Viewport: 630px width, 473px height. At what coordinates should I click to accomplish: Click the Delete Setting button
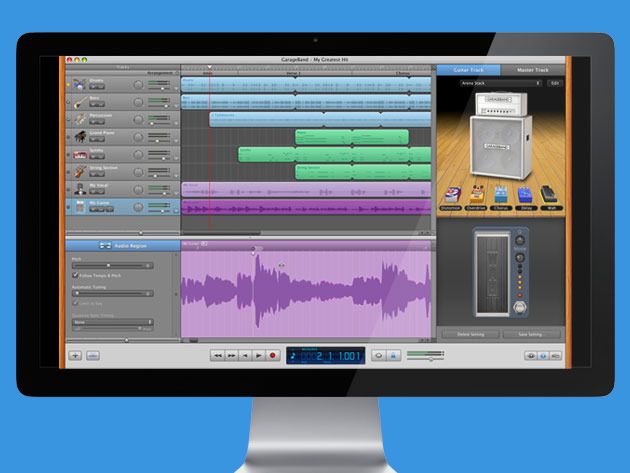tap(470, 333)
